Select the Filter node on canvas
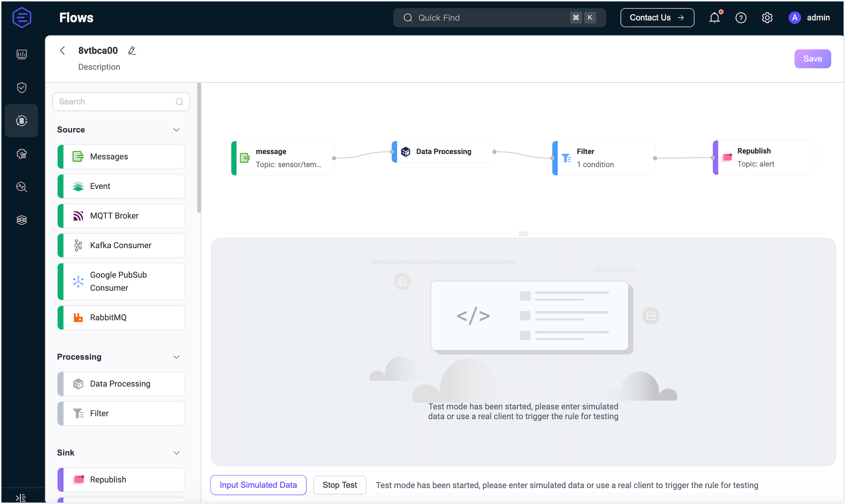The height and width of the screenshot is (504, 845). (x=604, y=158)
